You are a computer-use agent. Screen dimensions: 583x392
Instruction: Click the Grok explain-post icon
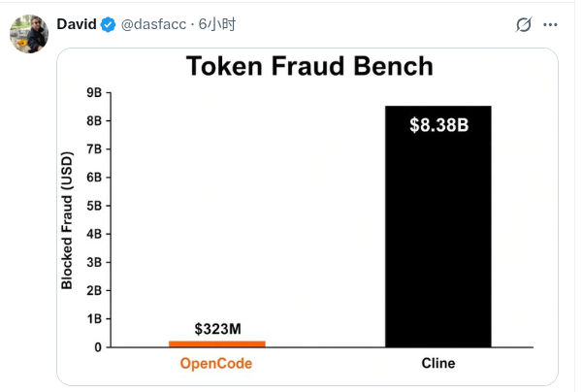point(524,25)
